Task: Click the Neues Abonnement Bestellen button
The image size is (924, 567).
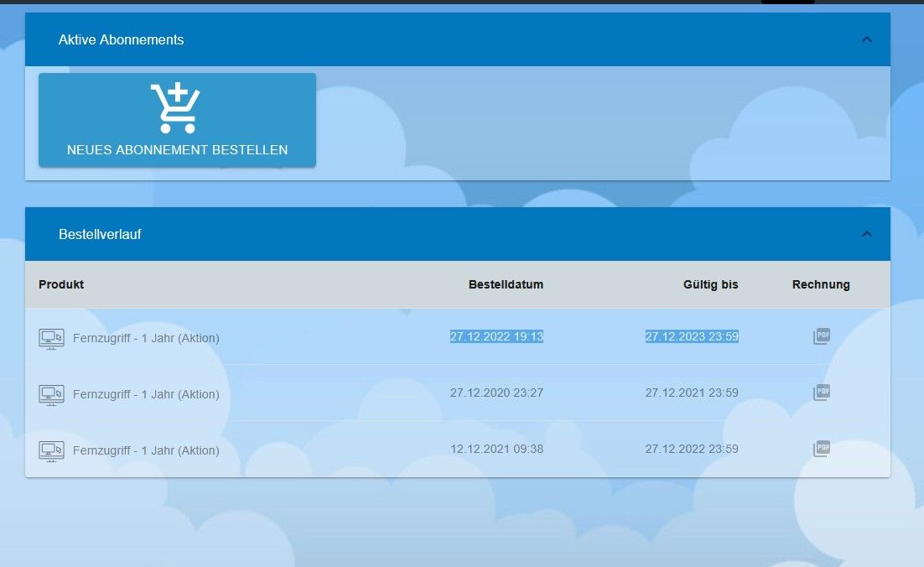Action: (x=177, y=120)
